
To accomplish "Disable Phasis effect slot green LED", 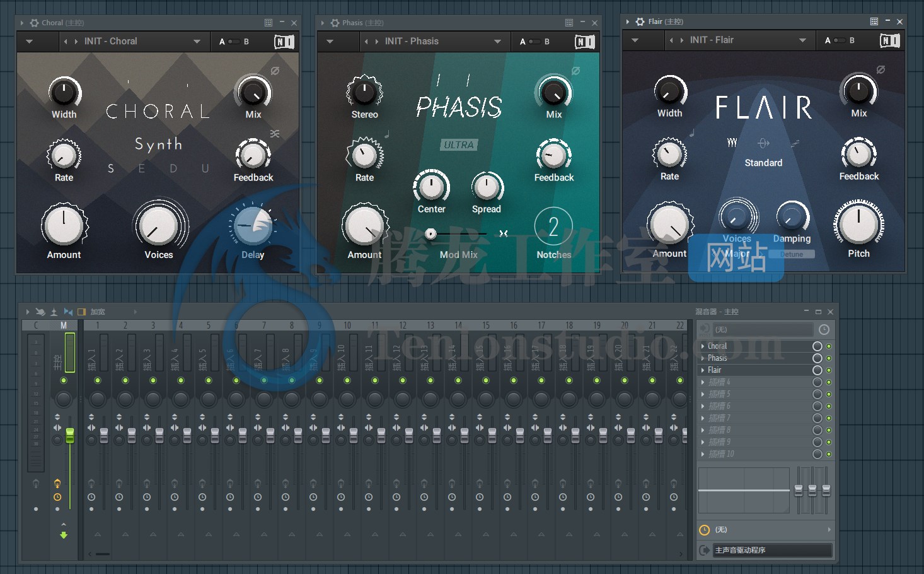I will 829,358.
